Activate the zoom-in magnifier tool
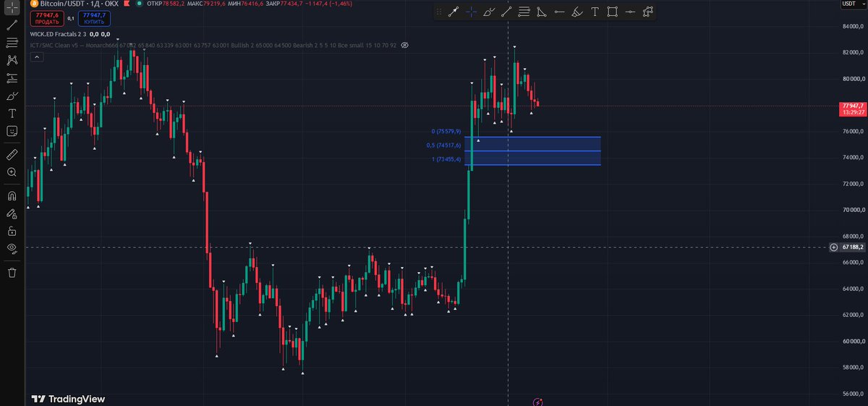 [x=12, y=172]
